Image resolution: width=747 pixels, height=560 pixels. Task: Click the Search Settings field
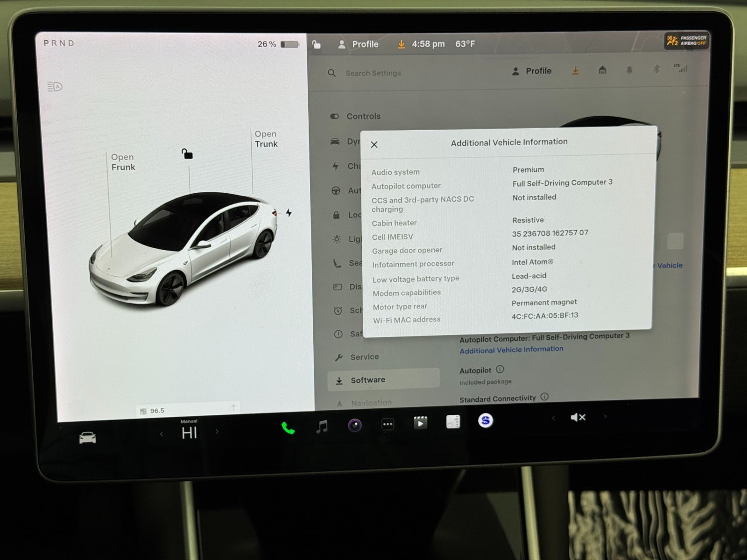pyautogui.click(x=373, y=73)
